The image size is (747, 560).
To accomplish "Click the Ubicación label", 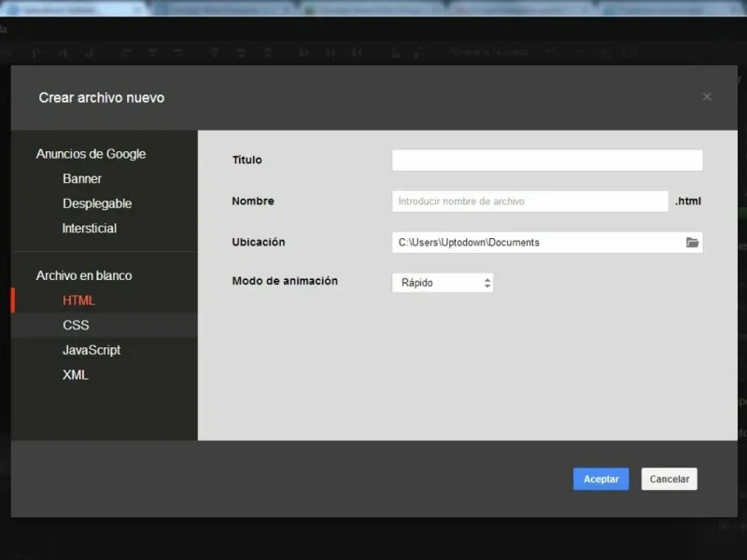I will click(x=259, y=242).
